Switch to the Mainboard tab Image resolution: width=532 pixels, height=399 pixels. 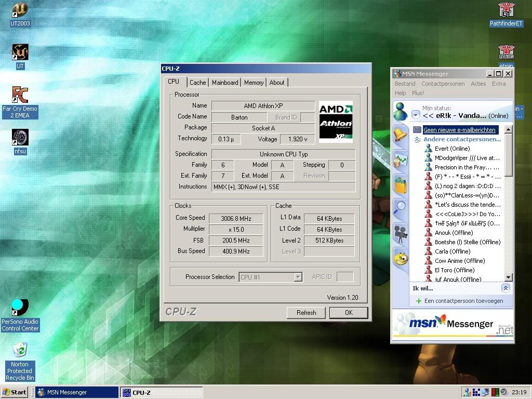[x=225, y=83]
